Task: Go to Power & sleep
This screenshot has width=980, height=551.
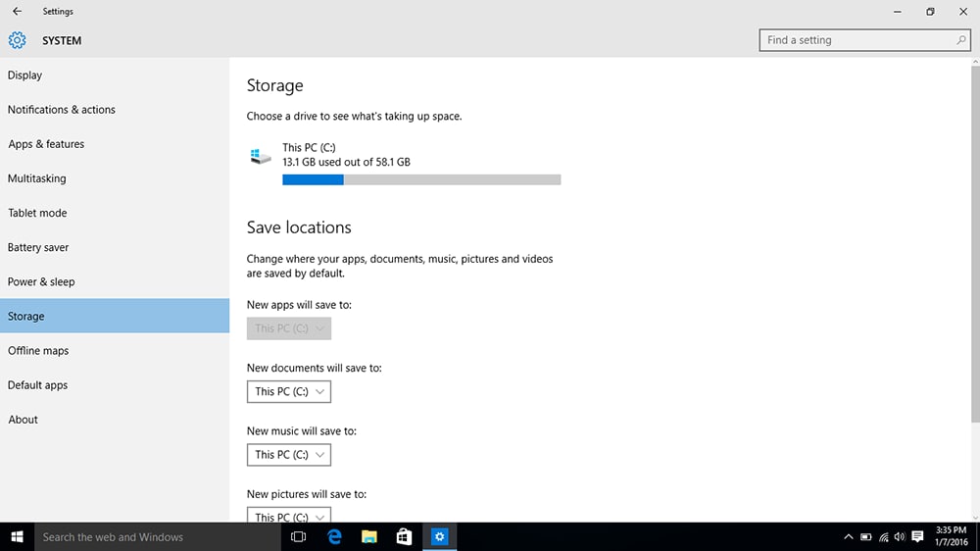Action: coord(115,281)
